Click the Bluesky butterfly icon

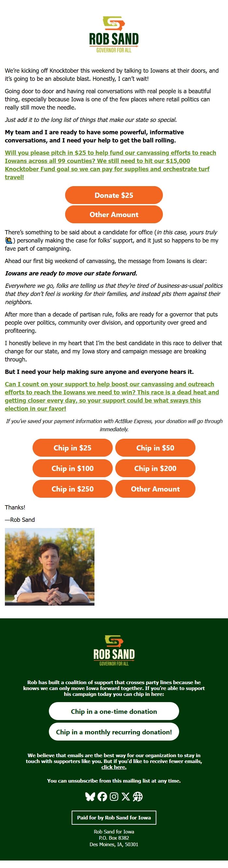click(x=90, y=796)
